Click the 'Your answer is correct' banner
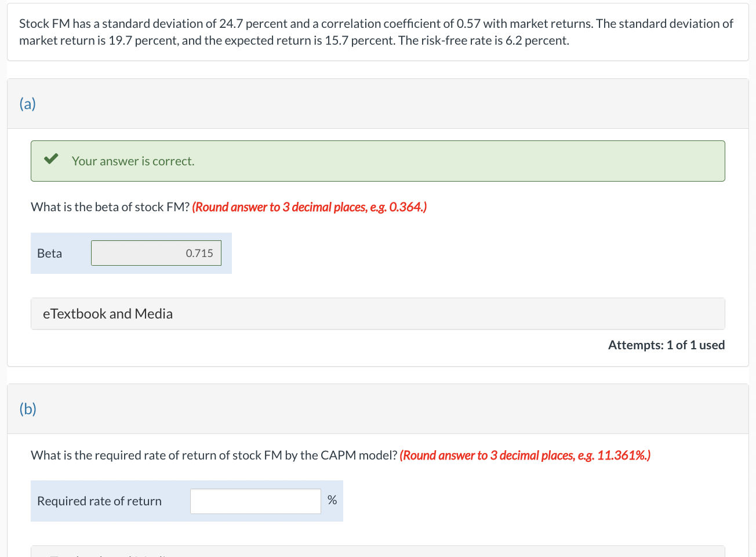Image resolution: width=756 pixels, height=557 pixels. 377,161
